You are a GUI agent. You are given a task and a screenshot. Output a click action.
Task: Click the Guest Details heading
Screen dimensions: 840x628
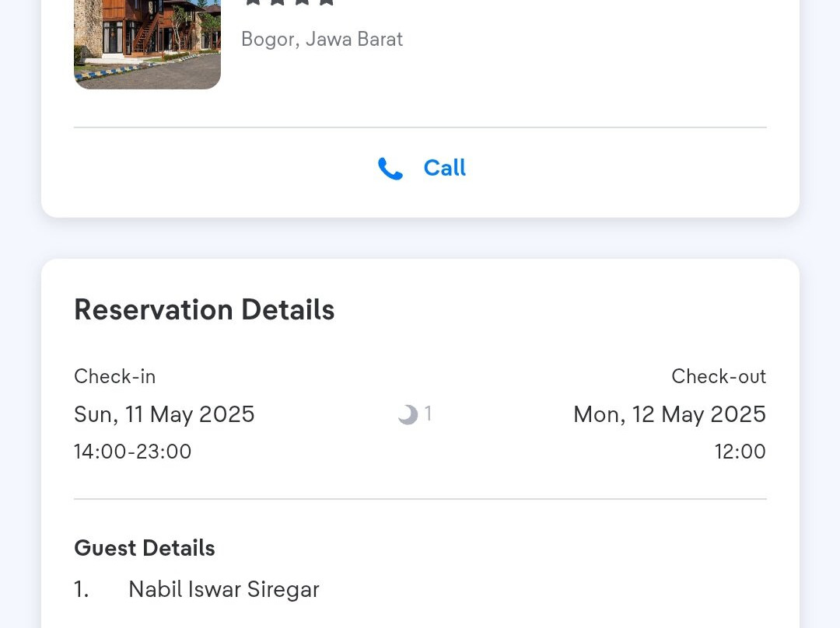145,548
